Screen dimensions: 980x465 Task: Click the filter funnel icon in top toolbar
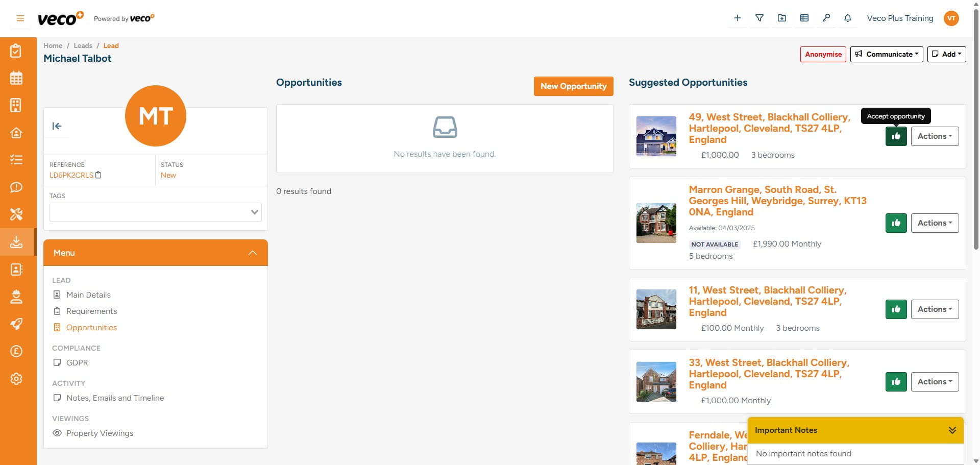click(x=759, y=18)
